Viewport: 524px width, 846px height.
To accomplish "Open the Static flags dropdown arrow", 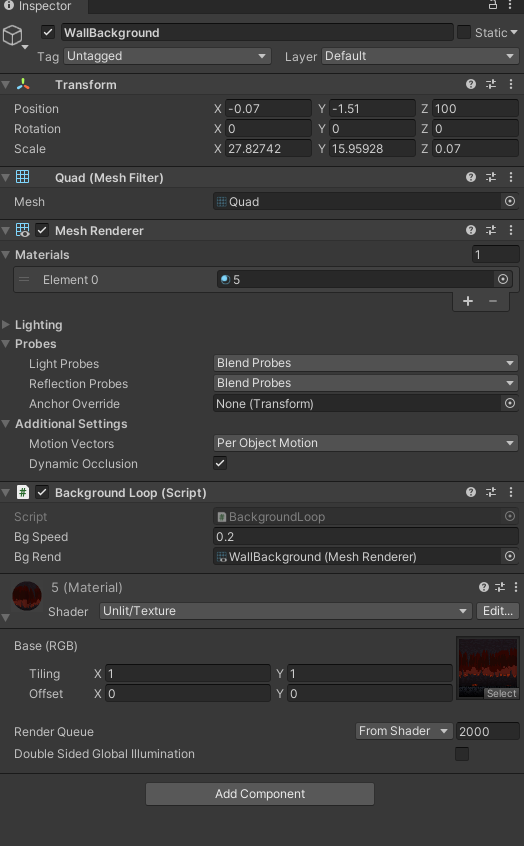I will click(x=513, y=32).
